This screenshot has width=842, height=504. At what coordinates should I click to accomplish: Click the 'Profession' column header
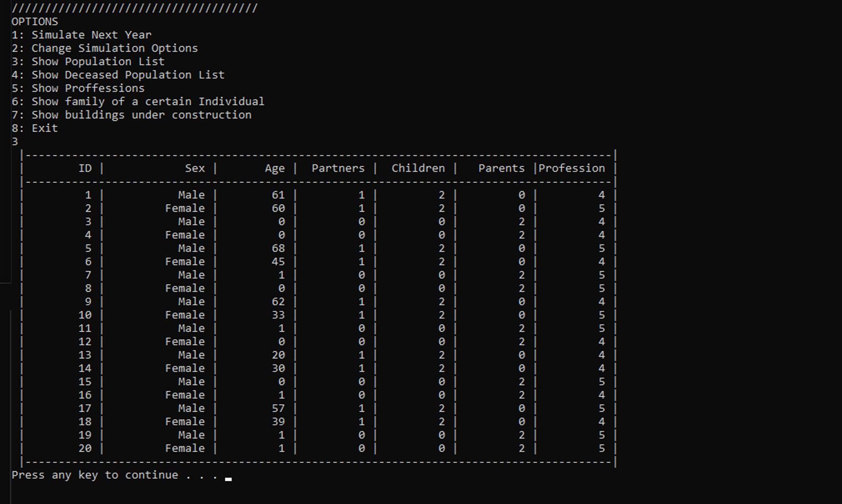571,168
